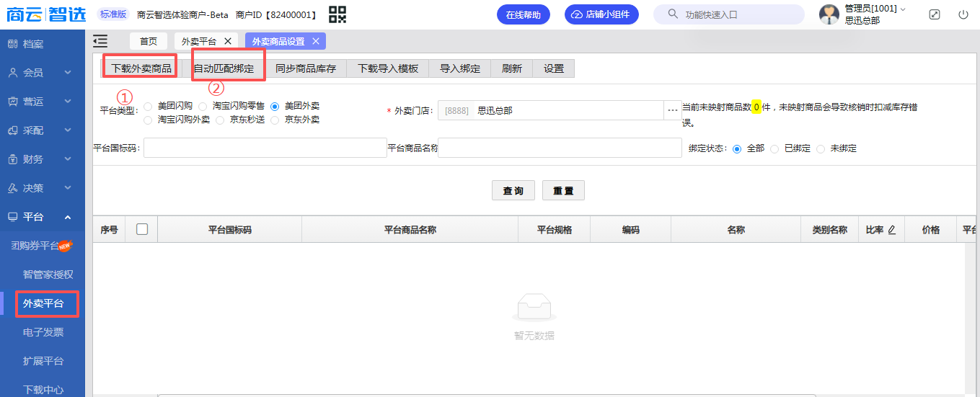Collapse sidebar with the menu fold icon
The height and width of the screenshot is (397, 980).
tap(100, 41)
